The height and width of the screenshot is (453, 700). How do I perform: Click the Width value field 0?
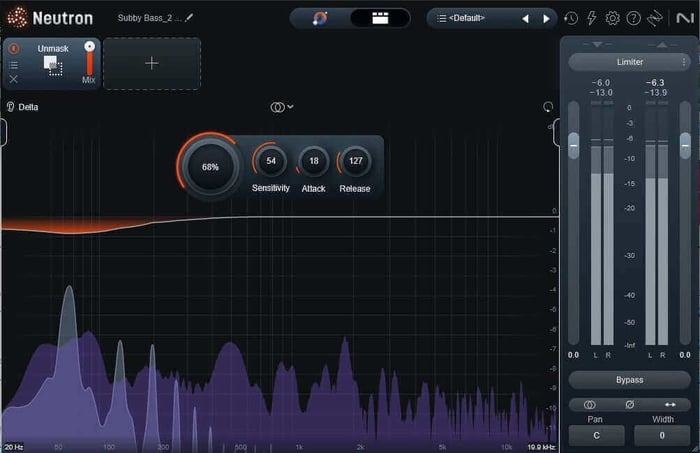(662, 436)
